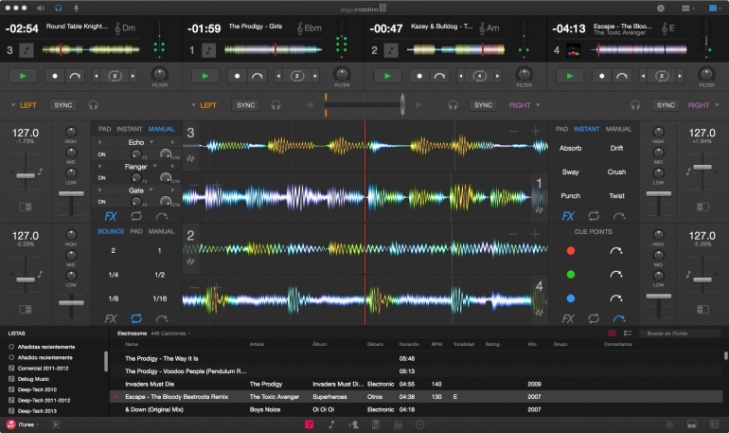
Task: Select MANUAL tab in lower left panel
Action: tap(161, 231)
